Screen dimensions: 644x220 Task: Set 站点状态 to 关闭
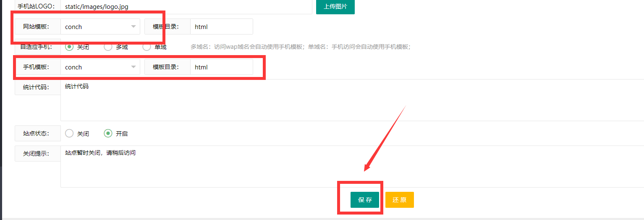point(77,133)
